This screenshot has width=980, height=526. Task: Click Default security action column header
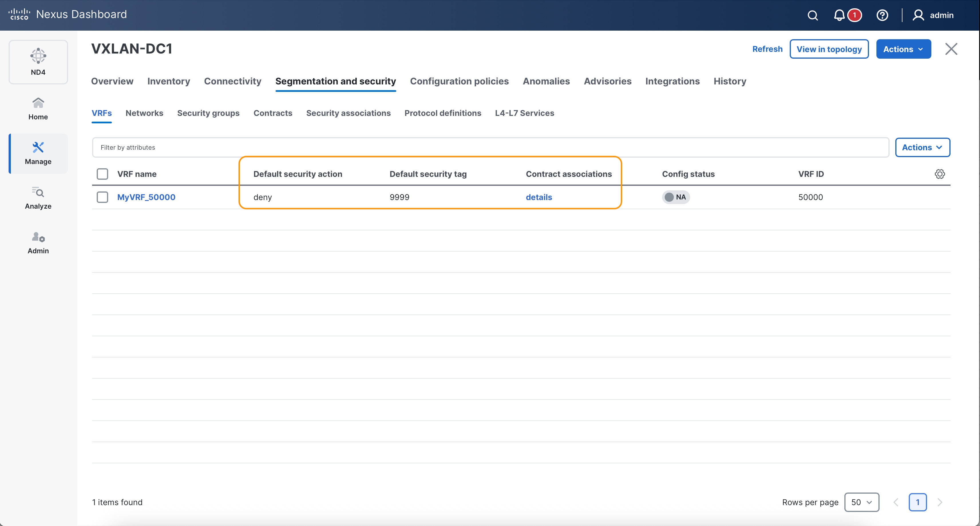point(298,174)
